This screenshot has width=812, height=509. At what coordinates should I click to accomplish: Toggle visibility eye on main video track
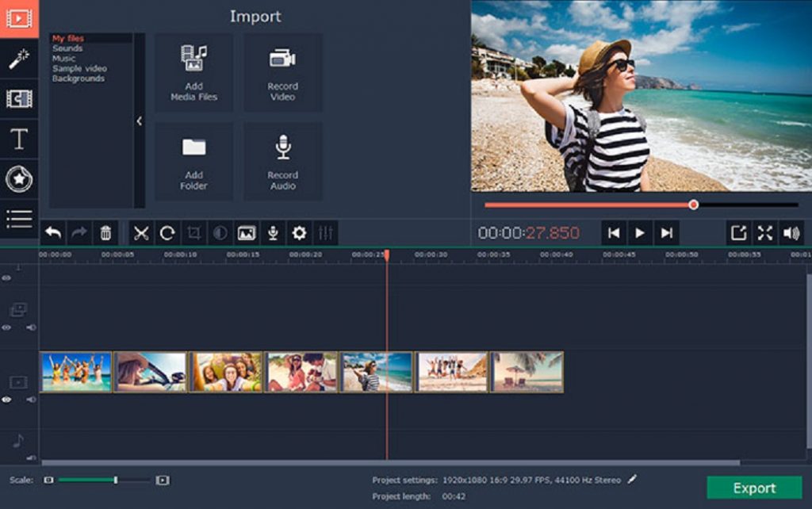point(7,400)
